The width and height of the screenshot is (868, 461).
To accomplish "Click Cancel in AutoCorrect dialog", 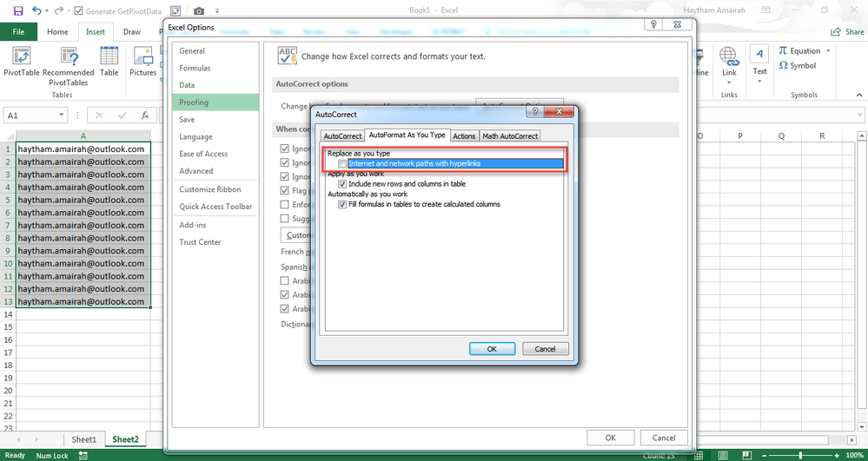I will point(546,349).
